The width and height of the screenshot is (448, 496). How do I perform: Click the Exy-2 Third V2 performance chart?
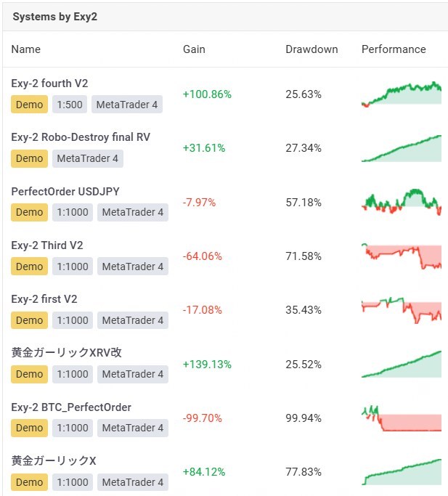pos(401,256)
